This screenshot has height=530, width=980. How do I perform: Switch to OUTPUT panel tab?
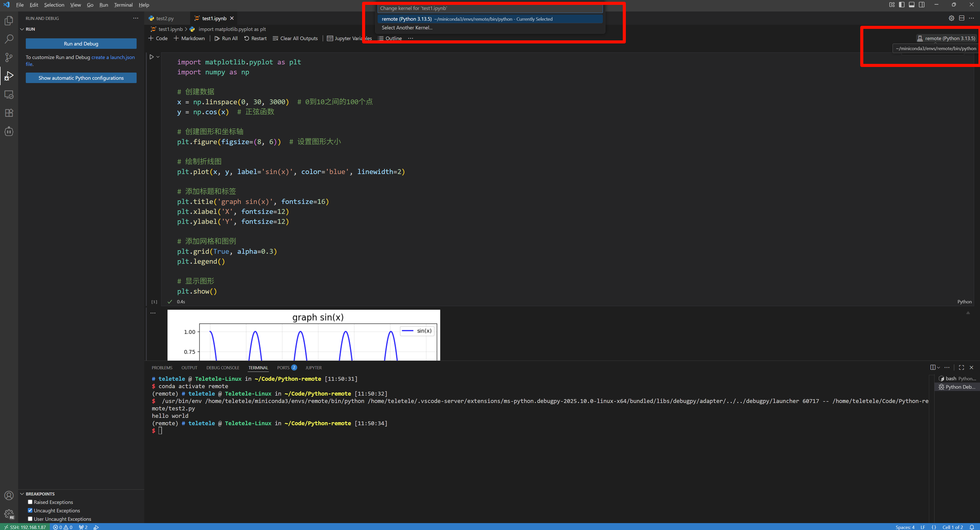[x=189, y=368]
